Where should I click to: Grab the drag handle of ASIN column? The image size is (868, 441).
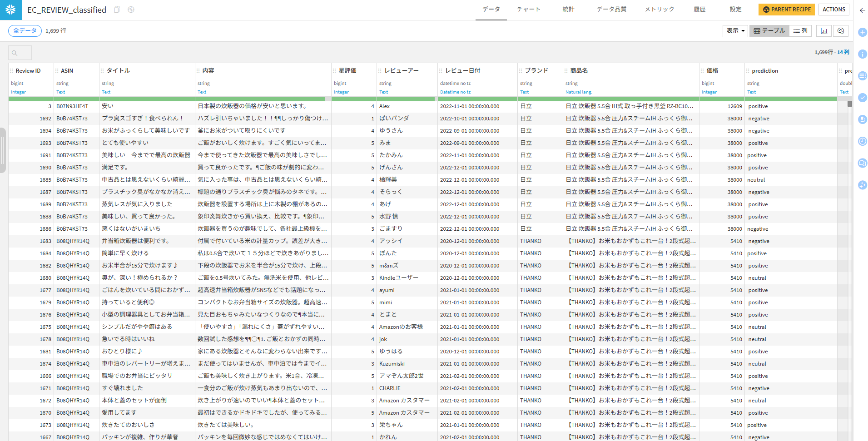click(x=57, y=71)
